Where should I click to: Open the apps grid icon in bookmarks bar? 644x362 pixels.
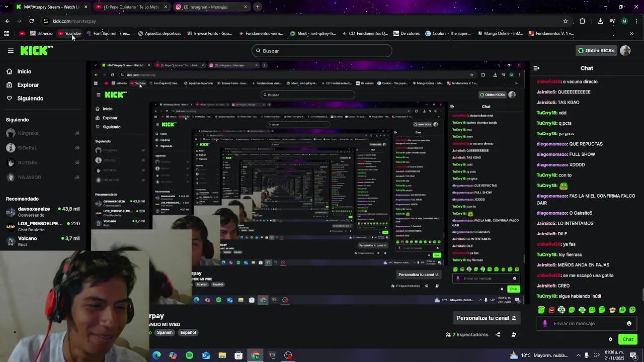point(7,34)
